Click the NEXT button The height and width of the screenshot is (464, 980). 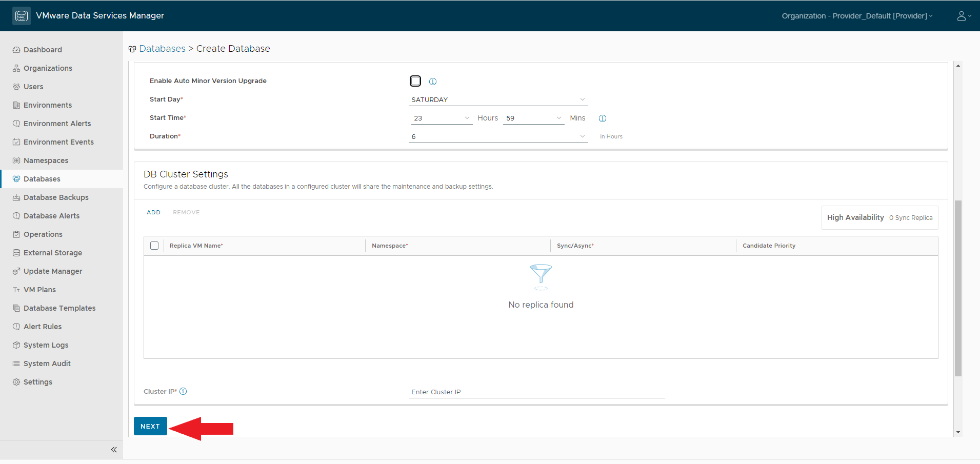tap(150, 426)
